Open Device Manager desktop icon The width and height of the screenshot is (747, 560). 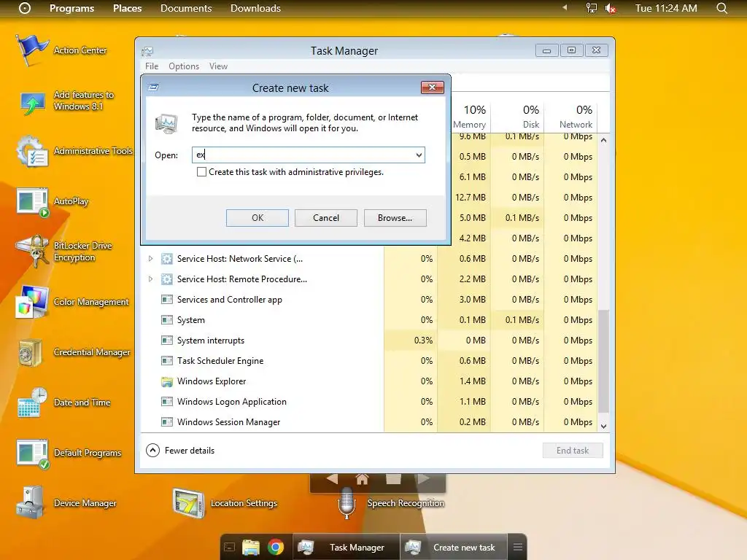(x=31, y=503)
